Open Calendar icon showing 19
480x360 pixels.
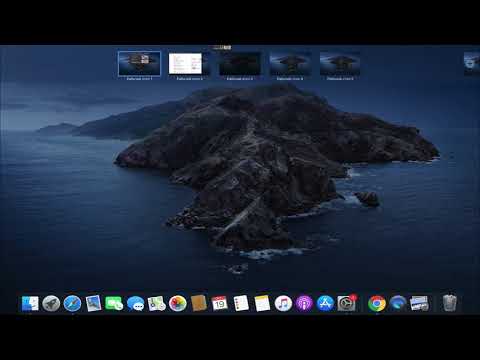[x=220, y=303]
